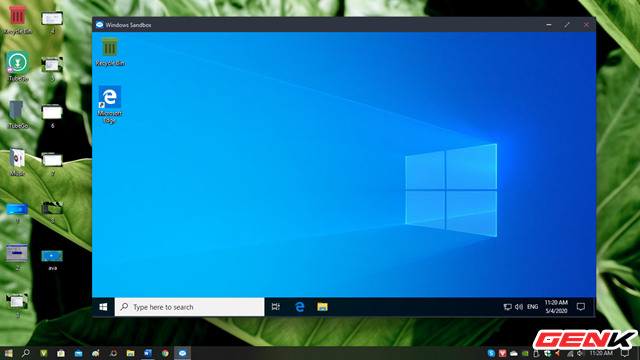The width and height of the screenshot is (640, 360).
Task: Select the image file named 4
Action: coord(52,22)
